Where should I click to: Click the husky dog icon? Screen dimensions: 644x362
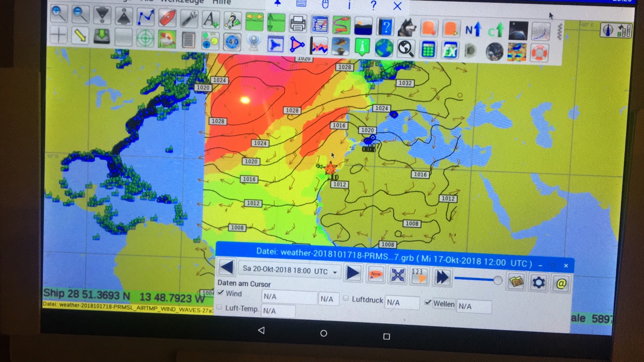407,28
